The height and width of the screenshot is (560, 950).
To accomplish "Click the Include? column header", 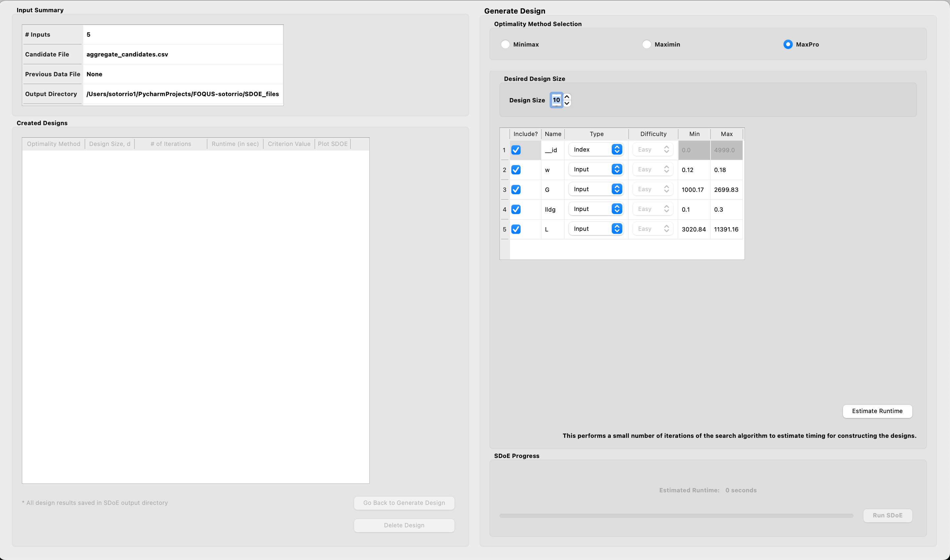I will 526,134.
